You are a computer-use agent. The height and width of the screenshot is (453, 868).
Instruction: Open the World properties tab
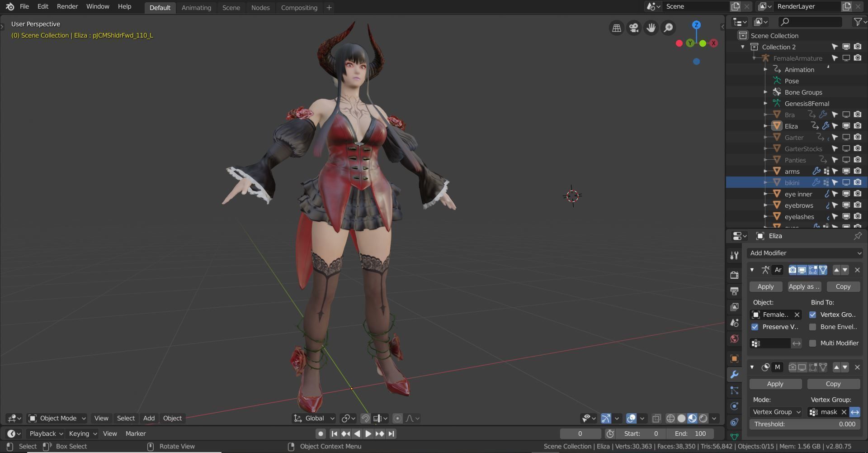pos(734,339)
